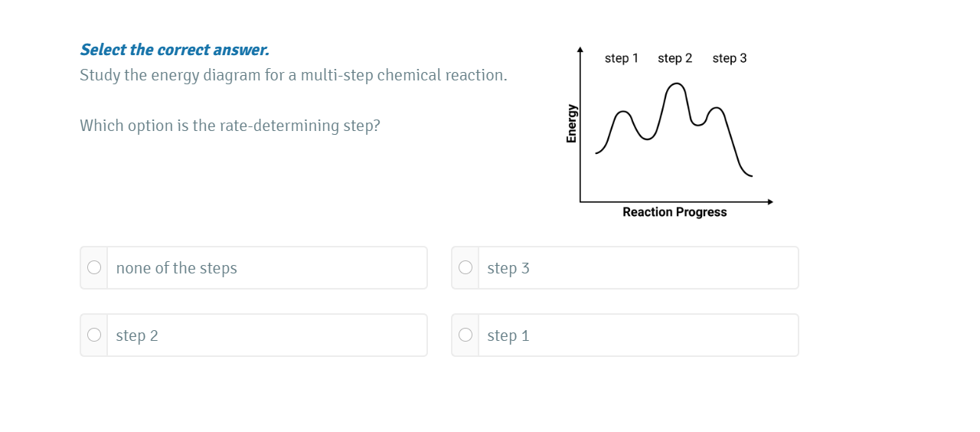Click the "step 3" answer option text

pos(508,268)
